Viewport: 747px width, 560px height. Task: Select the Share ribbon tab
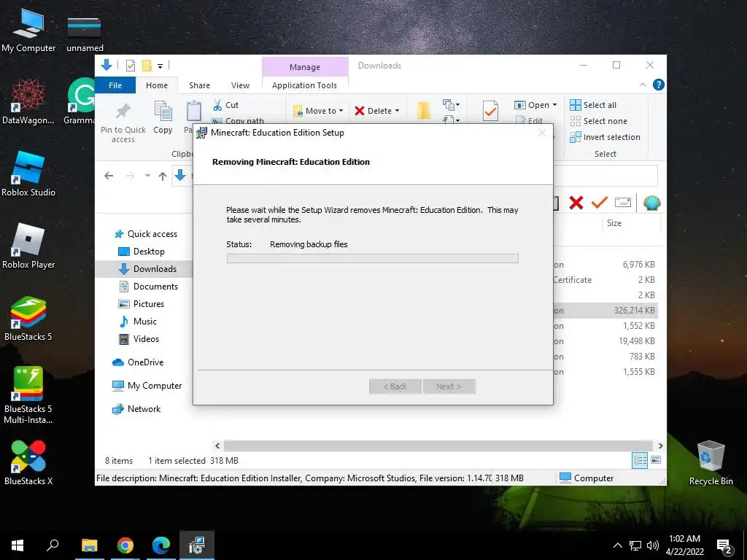(199, 85)
